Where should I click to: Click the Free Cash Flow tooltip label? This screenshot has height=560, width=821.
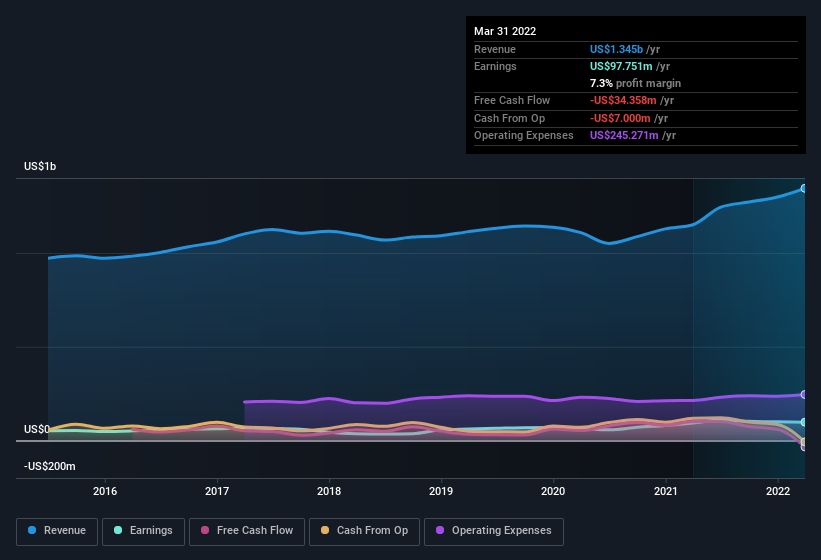[x=512, y=100]
